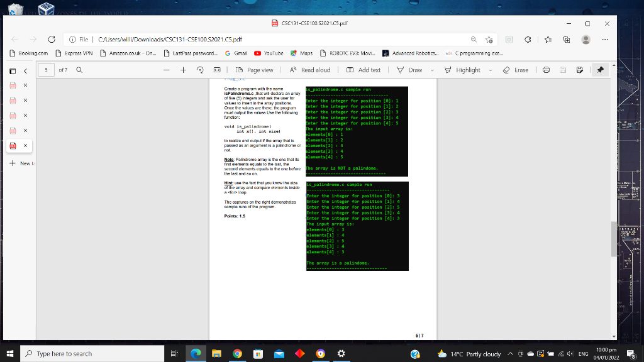Open the browser settings menu
Viewport: 644px width, 362px height.
coord(604,39)
